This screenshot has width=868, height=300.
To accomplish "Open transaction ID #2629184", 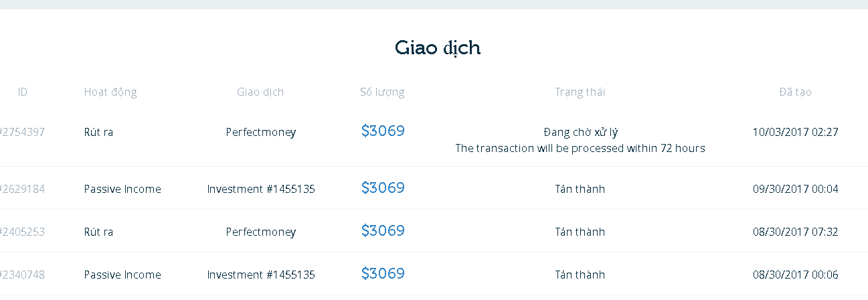I will click(23, 189).
